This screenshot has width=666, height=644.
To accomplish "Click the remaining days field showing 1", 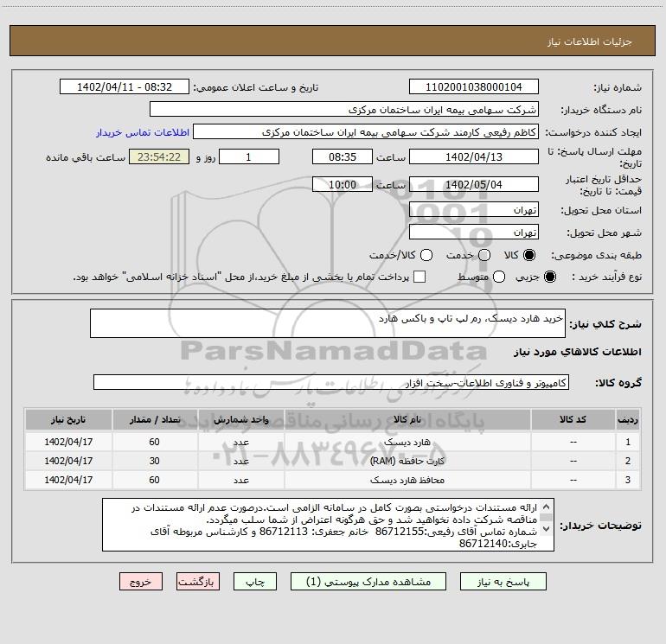I will [x=249, y=156].
